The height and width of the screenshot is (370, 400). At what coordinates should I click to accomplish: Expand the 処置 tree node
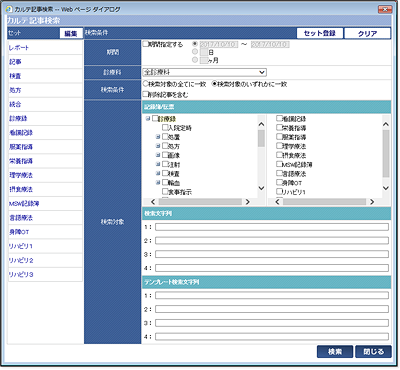pyautogui.click(x=158, y=137)
